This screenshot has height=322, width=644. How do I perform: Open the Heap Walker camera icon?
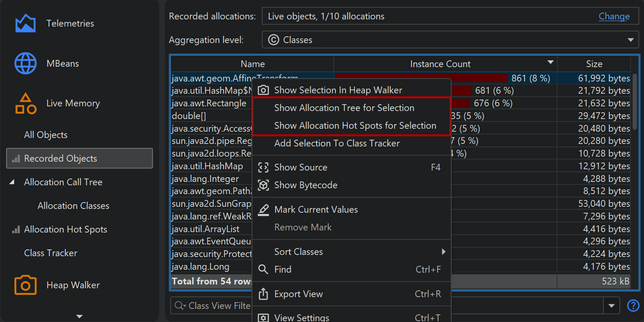[25, 285]
